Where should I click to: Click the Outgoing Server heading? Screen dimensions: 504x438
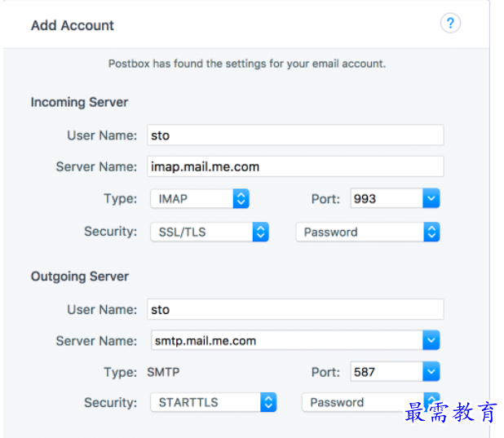coord(80,277)
